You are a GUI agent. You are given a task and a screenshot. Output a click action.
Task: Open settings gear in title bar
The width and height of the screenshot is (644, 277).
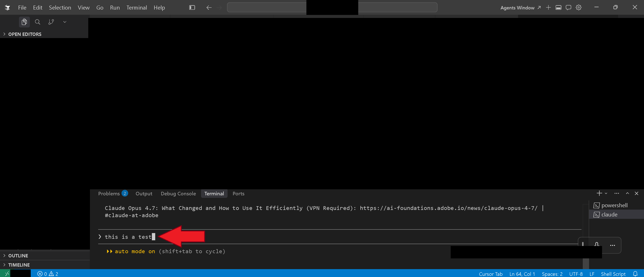(x=579, y=8)
